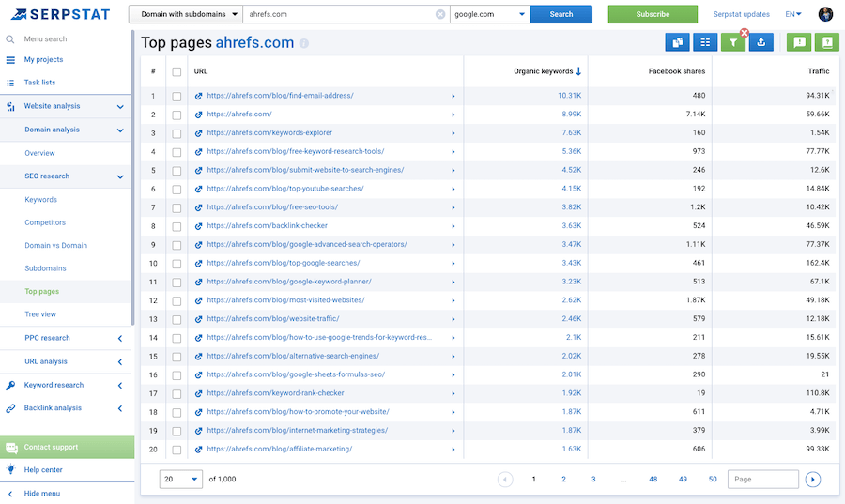Open the Domain with subdomains dropdown
Screen dimensions: 845x504
tap(185, 14)
